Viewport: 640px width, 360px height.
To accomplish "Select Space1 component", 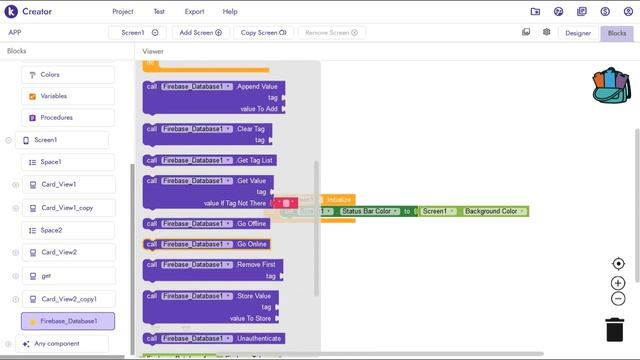I will point(68,162).
